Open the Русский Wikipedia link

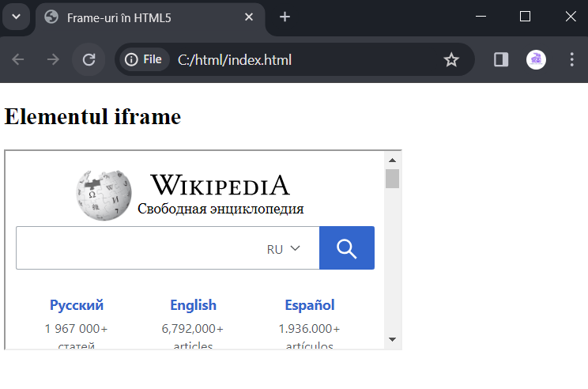click(x=77, y=305)
